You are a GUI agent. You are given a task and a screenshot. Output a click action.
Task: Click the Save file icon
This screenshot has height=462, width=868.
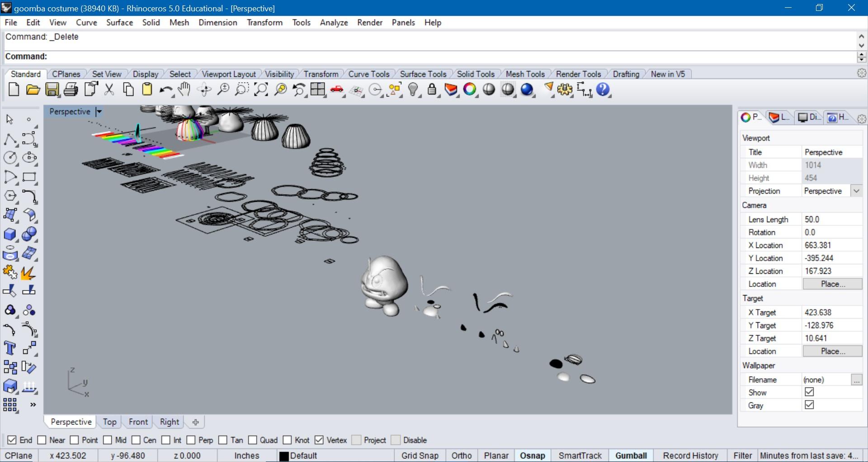click(52, 90)
